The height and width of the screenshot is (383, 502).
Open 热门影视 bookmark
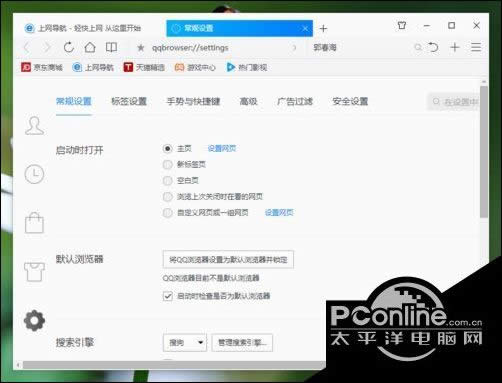[x=247, y=68]
